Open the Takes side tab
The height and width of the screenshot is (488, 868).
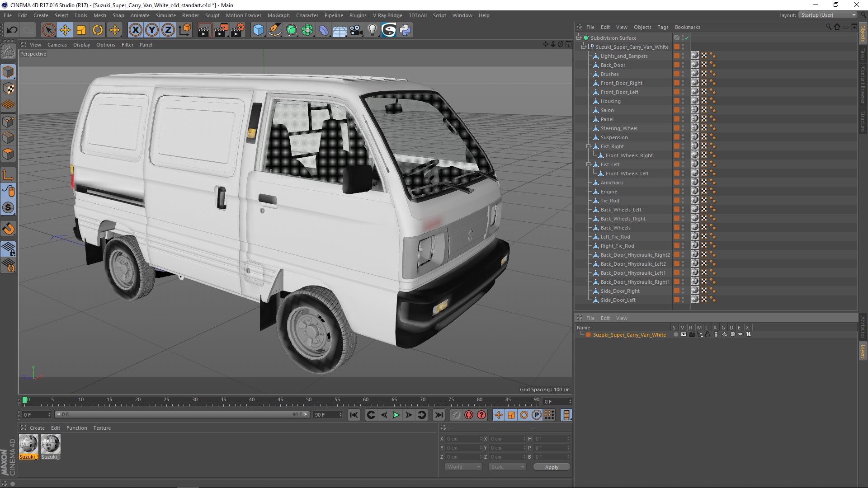pos(863,54)
